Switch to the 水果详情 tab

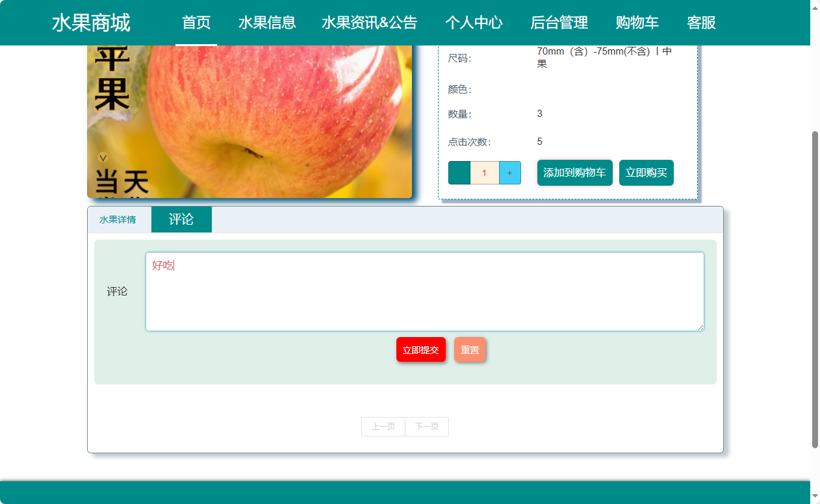pyautogui.click(x=120, y=220)
